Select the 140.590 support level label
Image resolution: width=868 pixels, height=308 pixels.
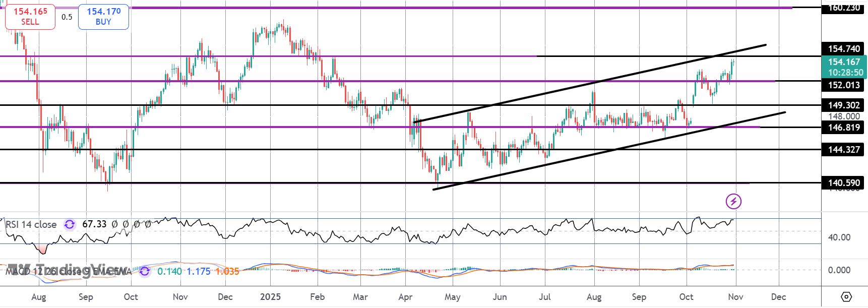844,182
